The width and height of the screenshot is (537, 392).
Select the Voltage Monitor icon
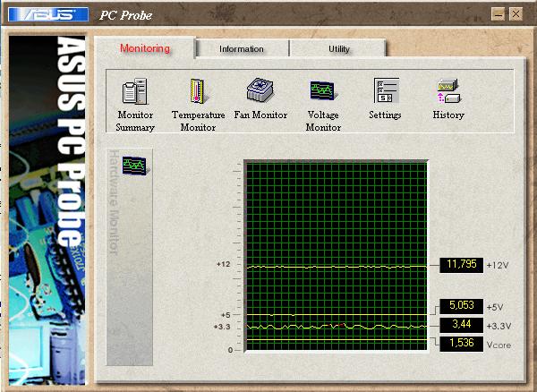coord(323,90)
